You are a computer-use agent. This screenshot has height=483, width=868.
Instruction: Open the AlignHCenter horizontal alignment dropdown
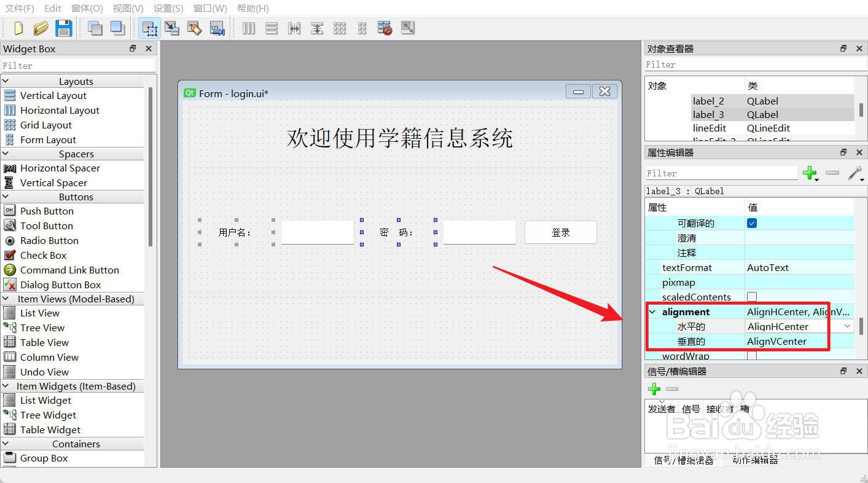click(x=846, y=326)
